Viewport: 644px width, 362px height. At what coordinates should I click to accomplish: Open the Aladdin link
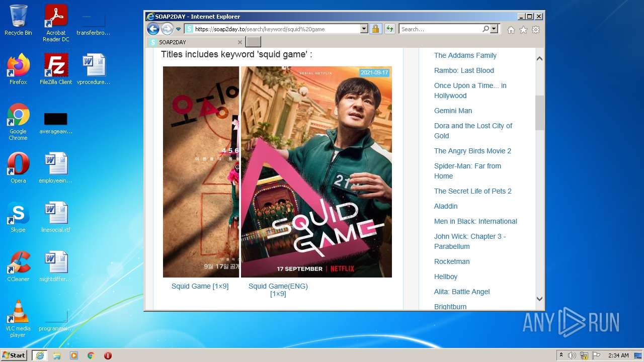point(446,206)
